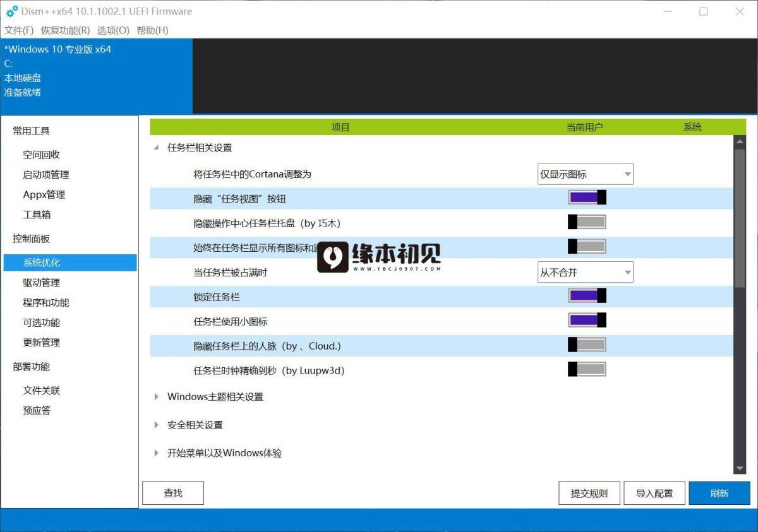Image resolution: width=758 pixels, height=532 pixels.
Task: Expand Windows主题相关设置 section
Action: [x=156, y=397]
